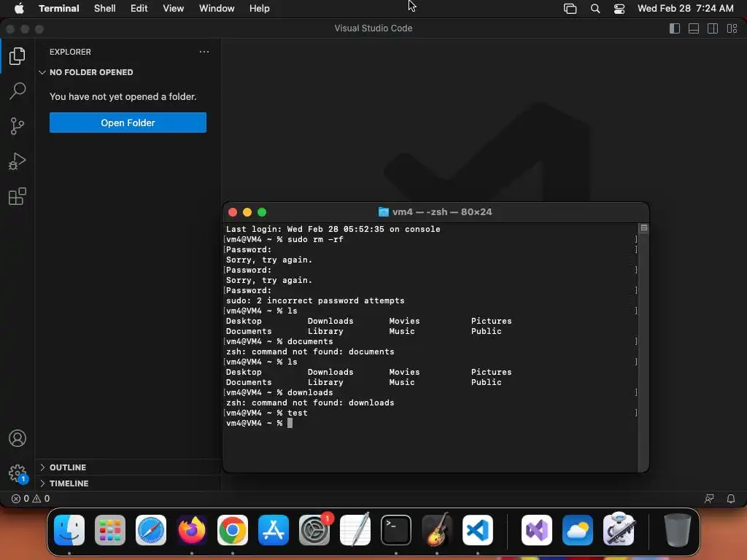
Task: Open the Accounts menu icon
Action: click(18, 438)
